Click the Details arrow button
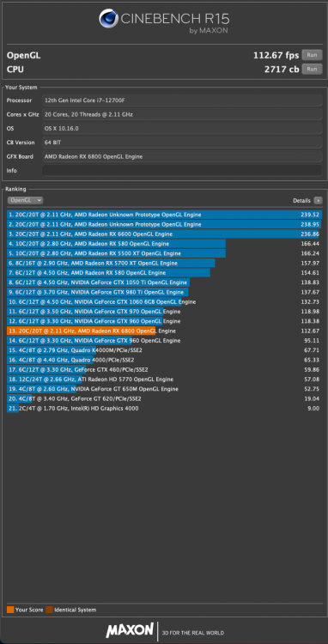 click(x=319, y=200)
